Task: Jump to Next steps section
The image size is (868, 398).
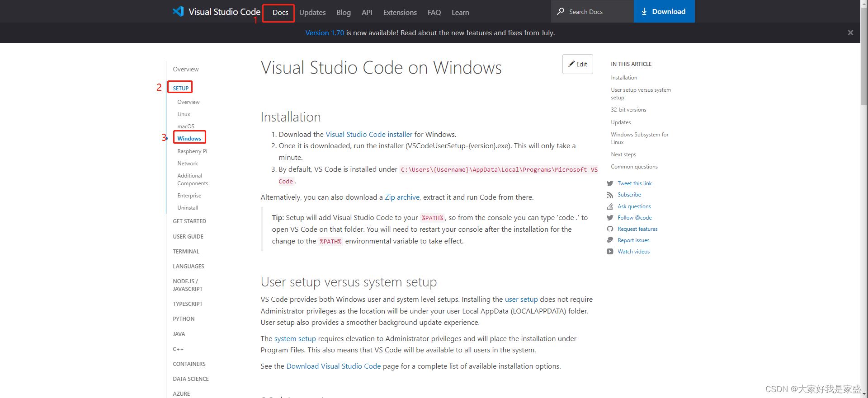Action: [x=623, y=155]
